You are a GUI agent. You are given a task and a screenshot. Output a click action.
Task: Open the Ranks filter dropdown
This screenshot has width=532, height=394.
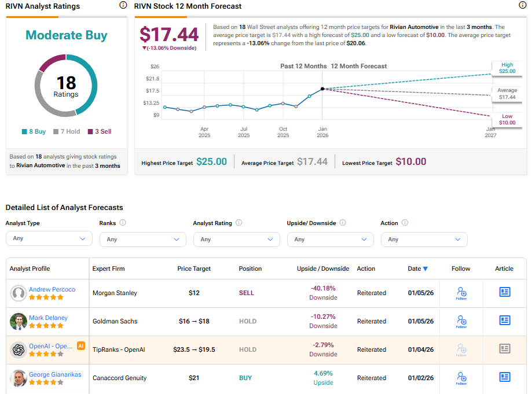142,240
